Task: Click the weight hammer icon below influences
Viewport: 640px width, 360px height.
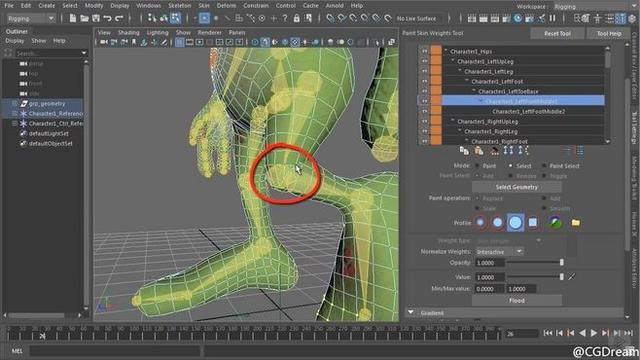Action: pyautogui.click(x=494, y=151)
